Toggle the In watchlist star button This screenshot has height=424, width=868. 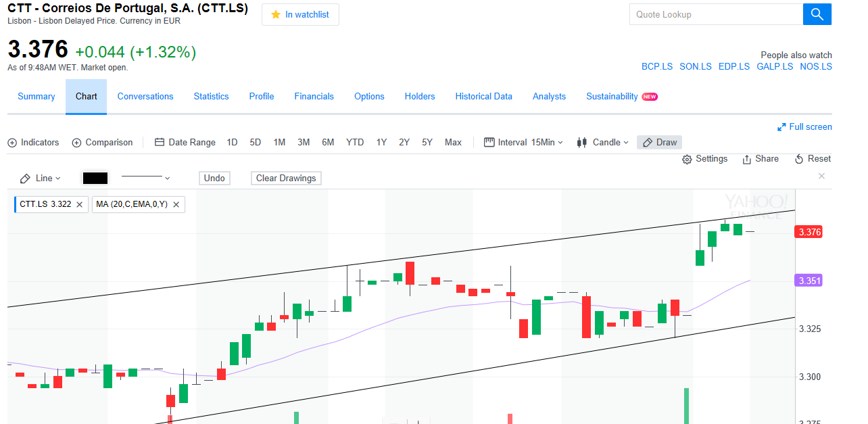pyautogui.click(x=300, y=14)
